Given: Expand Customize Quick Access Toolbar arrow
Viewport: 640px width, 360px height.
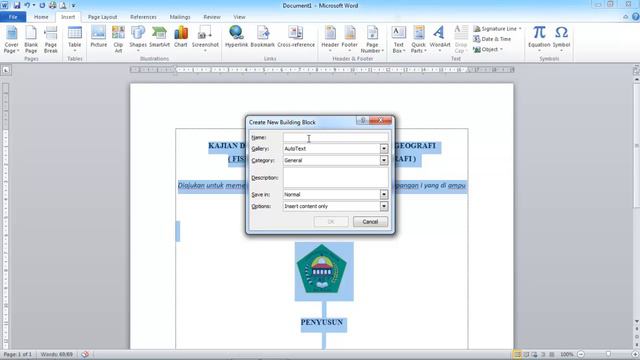Looking at the screenshot, I should coord(73,6).
